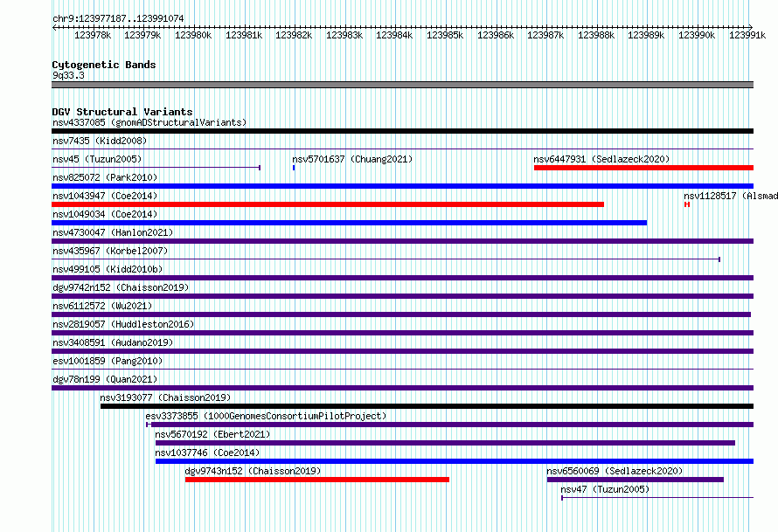The width and height of the screenshot is (778, 532).
Task: Click the gray 9q33.3 cytogenetic band bar
Action: [x=402, y=85]
